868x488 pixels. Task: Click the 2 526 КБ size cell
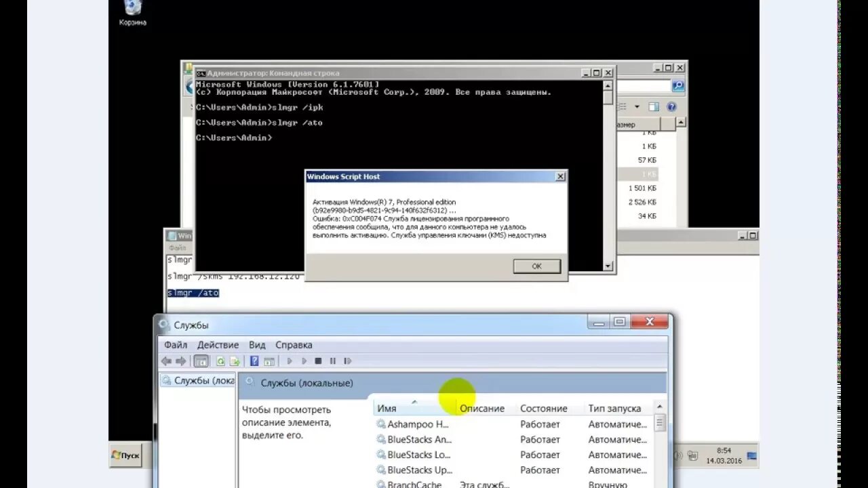pos(642,202)
